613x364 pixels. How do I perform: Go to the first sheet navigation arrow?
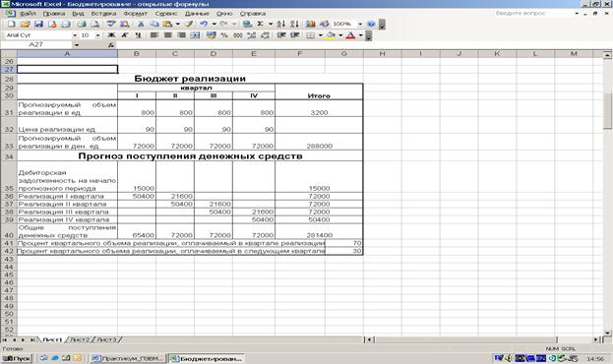pos(5,340)
